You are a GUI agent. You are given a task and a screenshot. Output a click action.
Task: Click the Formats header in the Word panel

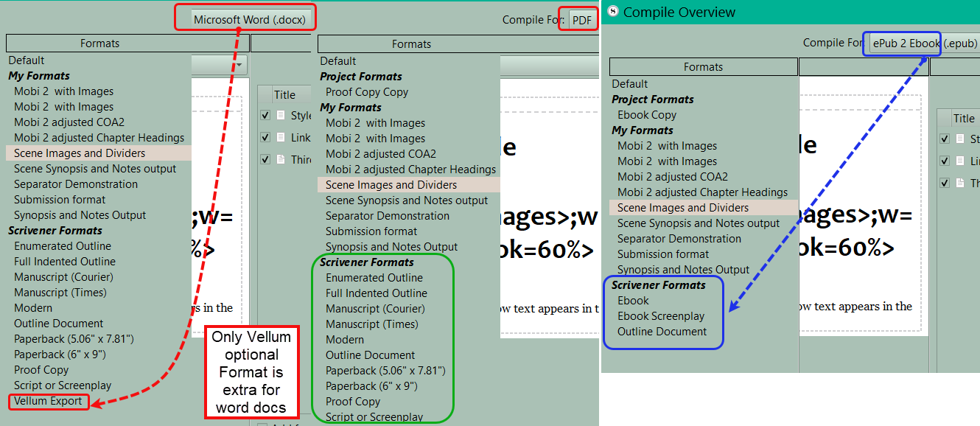point(100,43)
